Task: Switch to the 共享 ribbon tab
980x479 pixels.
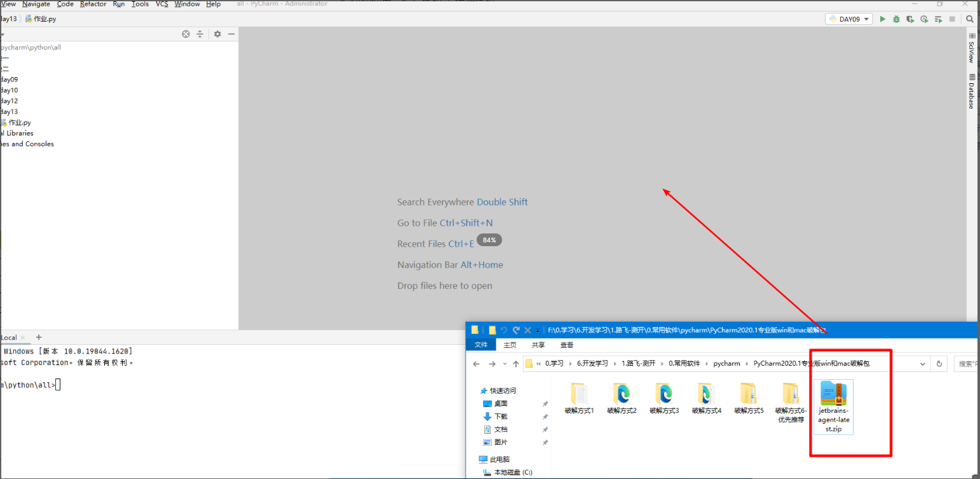Action: pyautogui.click(x=538, y=345)
